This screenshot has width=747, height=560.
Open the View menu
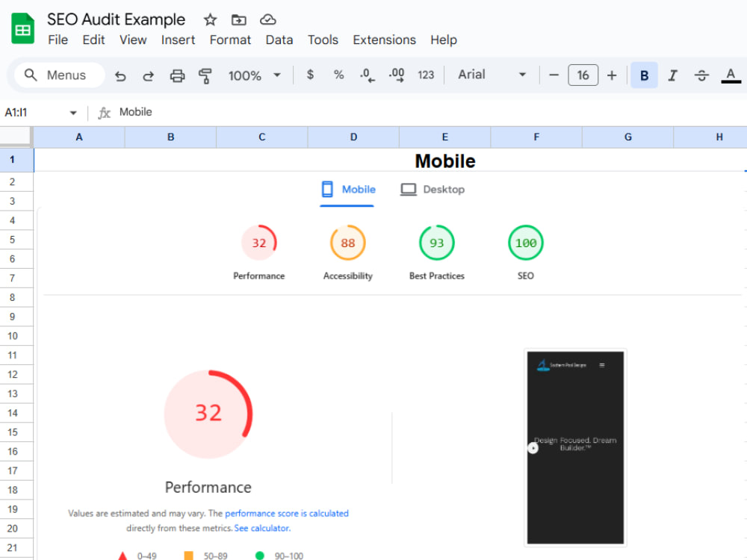pyautogui.click(x=133, y=40)
